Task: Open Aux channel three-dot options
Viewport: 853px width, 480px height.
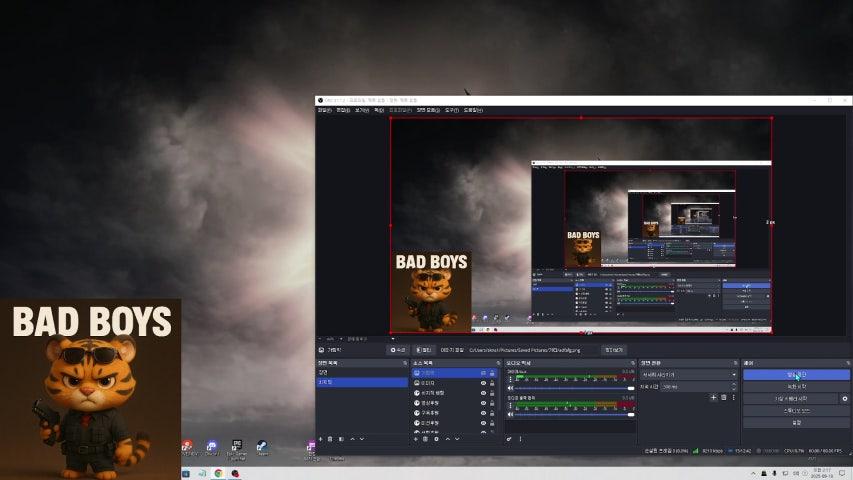Action: pyautogui.click(x=510, y=379)
